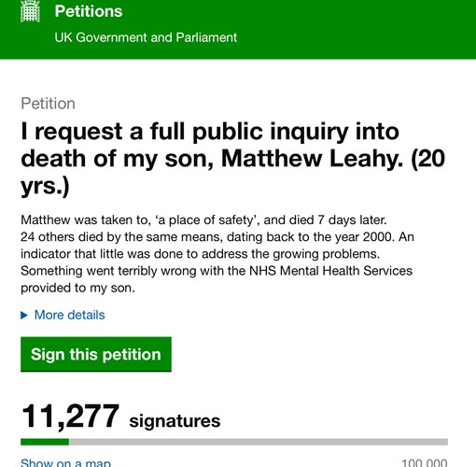This screenshot has width=476, height=467.
Task: Click the 'NHS Mental Health Services' sentence
Action: pos(217,279)
